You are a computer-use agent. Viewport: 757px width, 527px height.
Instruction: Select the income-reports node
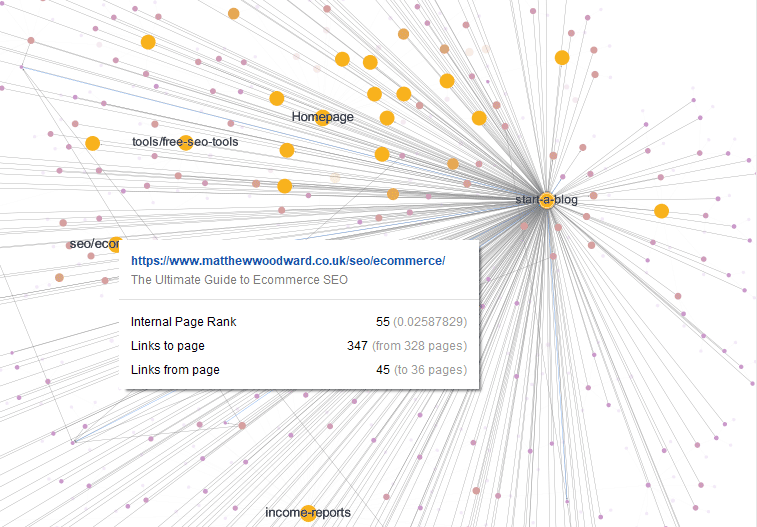(308, 513)
